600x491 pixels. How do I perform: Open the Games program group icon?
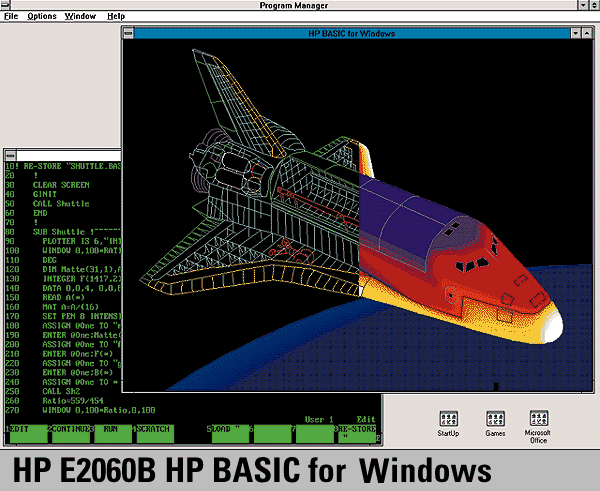(x=496, y=419)
